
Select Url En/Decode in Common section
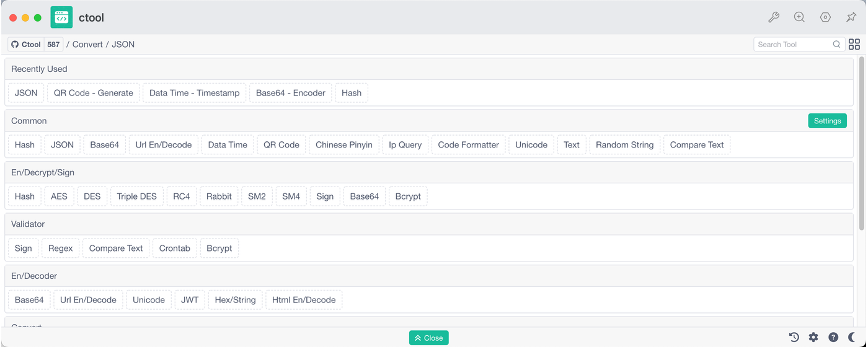click(164, 144)
